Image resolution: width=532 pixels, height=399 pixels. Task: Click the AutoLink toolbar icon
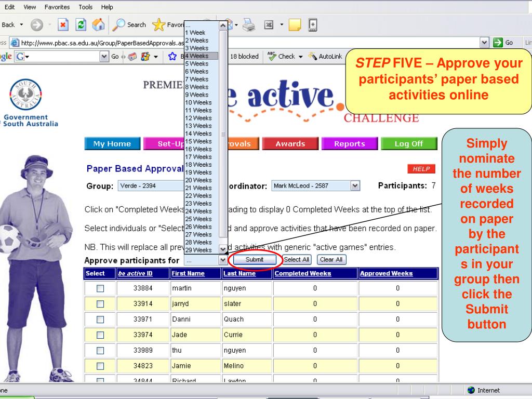click(313, 56)
